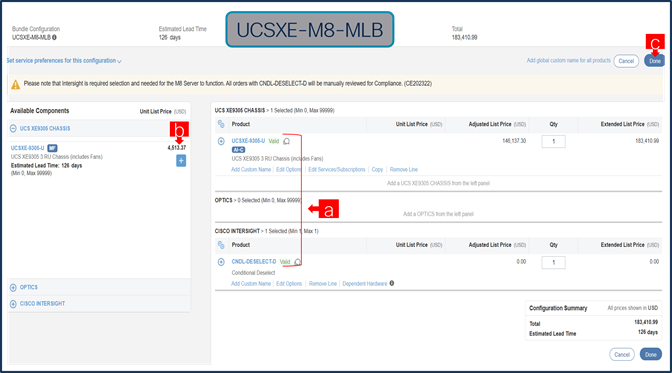Click link icon in Cisco Intersight table header
672x373 pixels.
[221, 245]
